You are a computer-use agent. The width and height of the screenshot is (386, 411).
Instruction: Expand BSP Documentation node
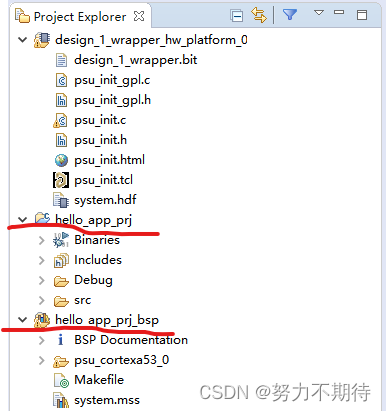point(42,340)
